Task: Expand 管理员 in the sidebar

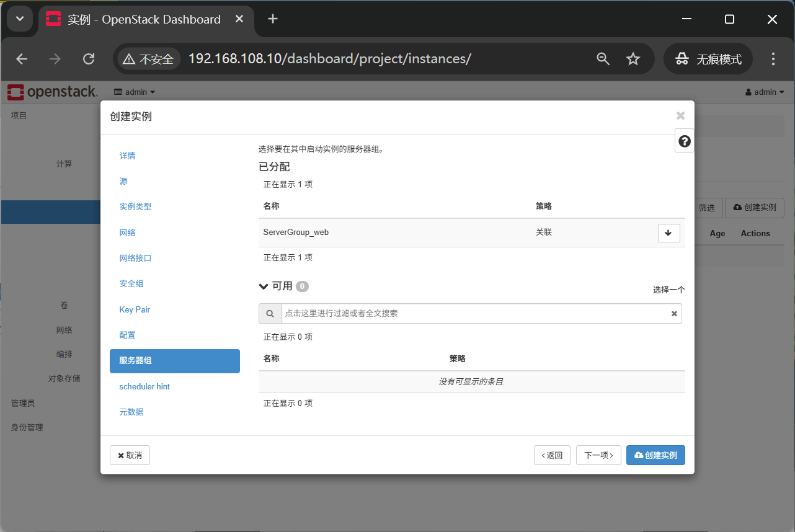Action: 23,403
